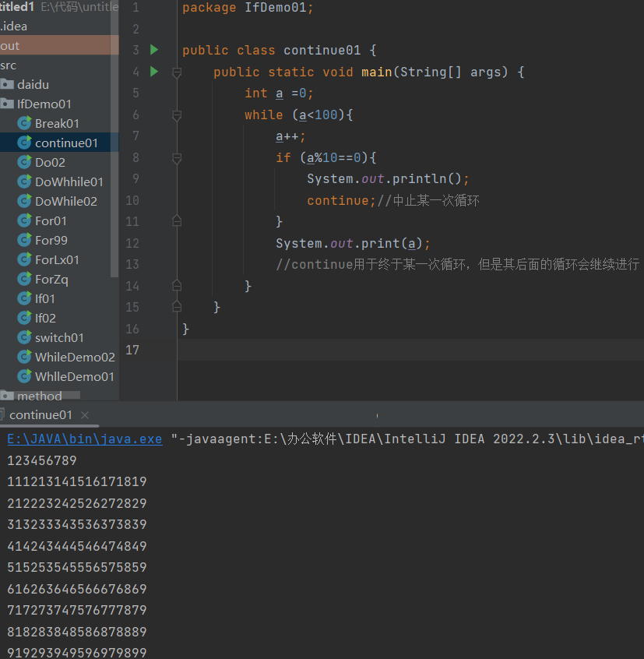Open the ForLx01 class file

coord(57,259)
